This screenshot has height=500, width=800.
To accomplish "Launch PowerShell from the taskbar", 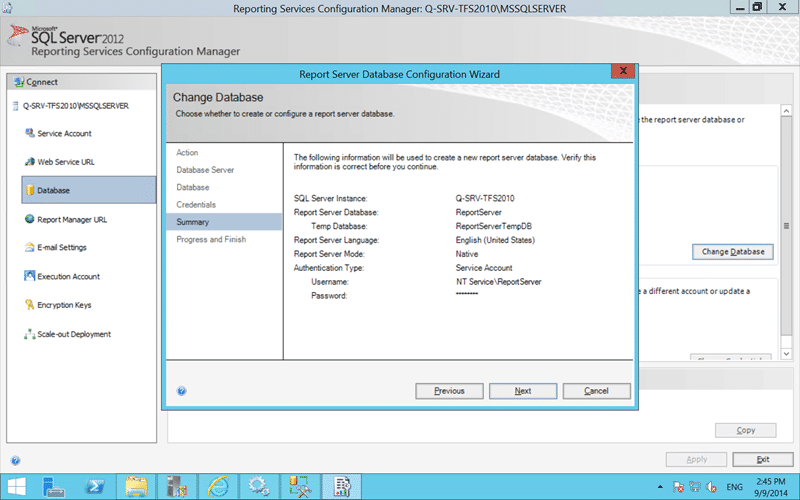I will point(95,487).
